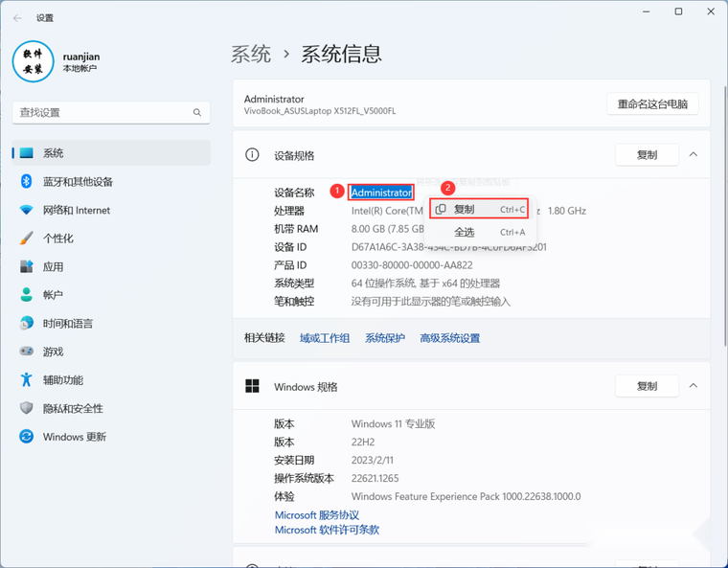Open 帐户 via person icon
This screenshot has height=568, width=728.
(27, 294)
